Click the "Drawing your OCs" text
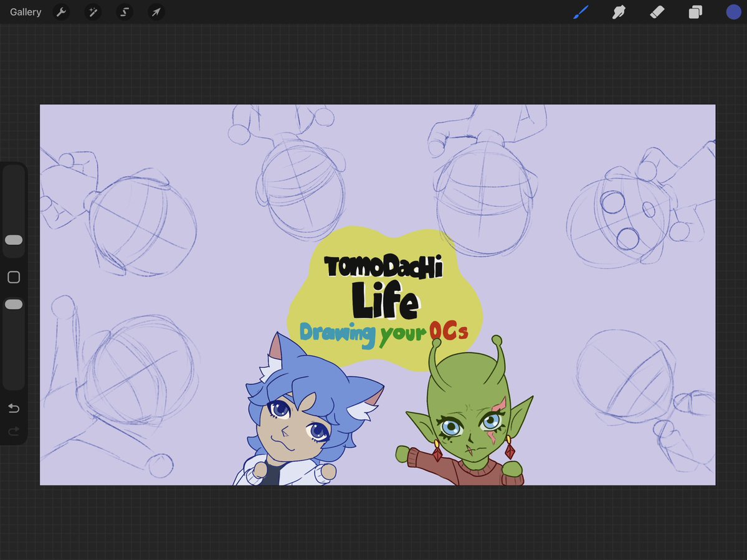The width and height of the screenshot is (747, 560). point(384,335)
